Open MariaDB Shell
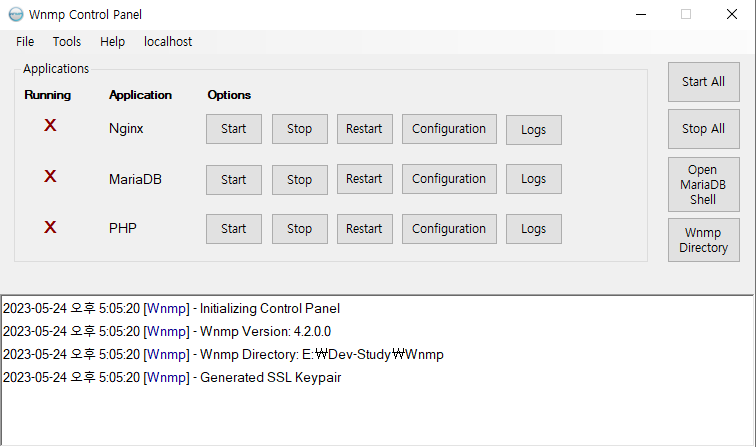This screenshot has width=756, height=447. [703, 184]
